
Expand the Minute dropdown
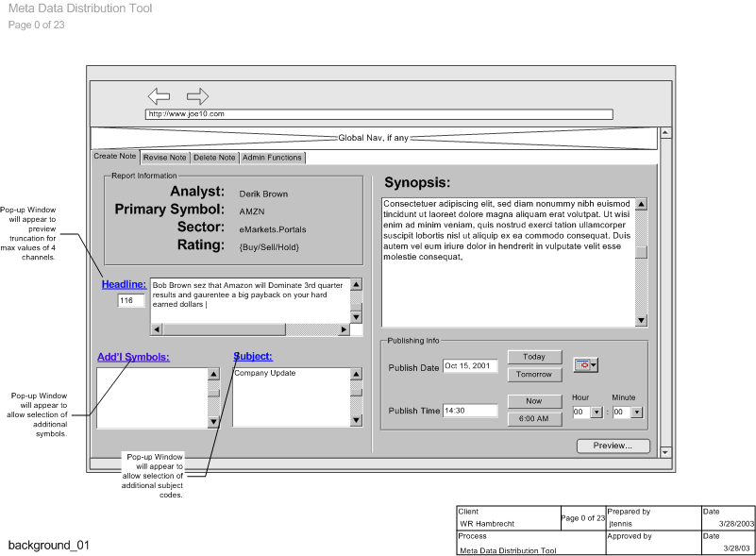click(x=636, y=413)
